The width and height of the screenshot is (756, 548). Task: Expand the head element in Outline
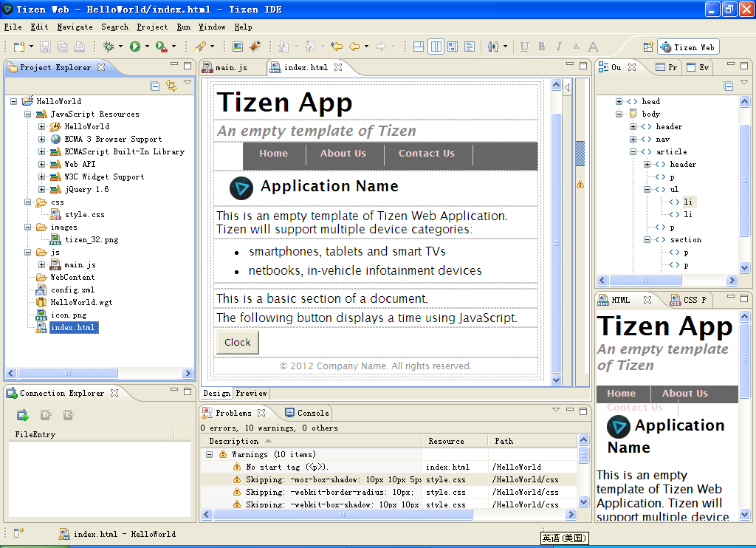point(619,101)
